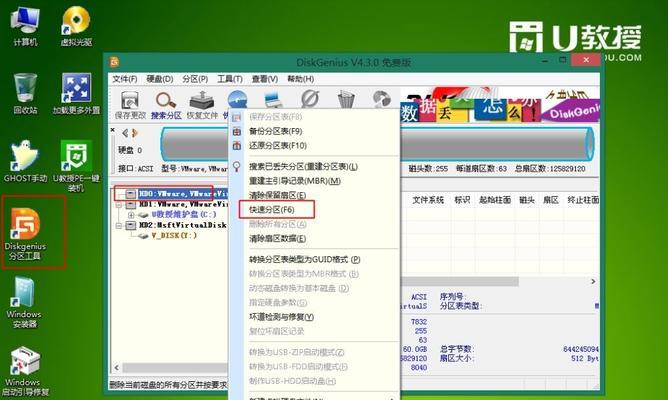Image resolution: width=668 pixels, height=400 pixels.
Task: Click the laptop-shaped new partition toolbar icon
Action: pyautogui.click(x=273, y=100)
